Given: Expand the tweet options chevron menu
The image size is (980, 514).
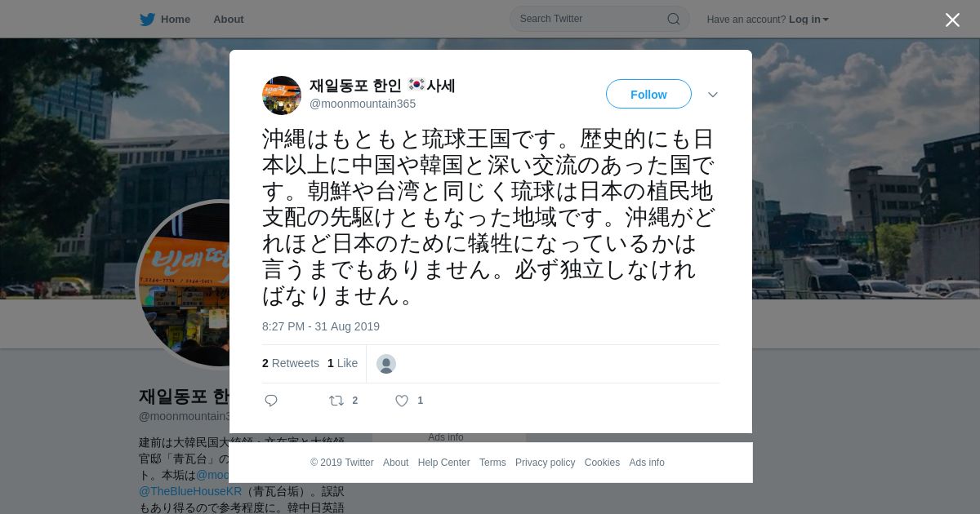Looking at the screenshot, I should 713,95.
